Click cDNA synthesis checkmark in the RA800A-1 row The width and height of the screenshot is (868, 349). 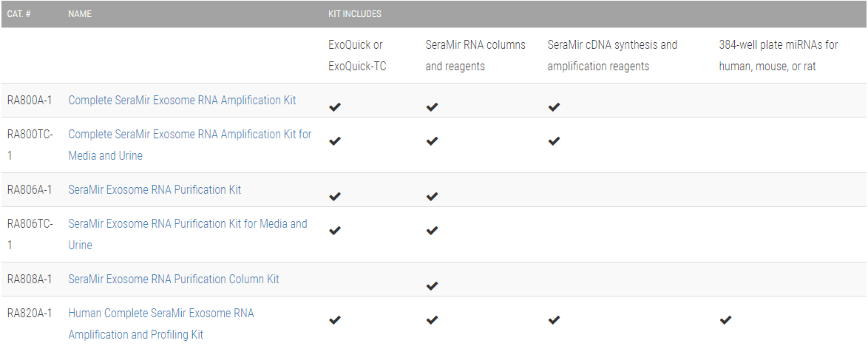pyautogui.click(x=554, y=106)
